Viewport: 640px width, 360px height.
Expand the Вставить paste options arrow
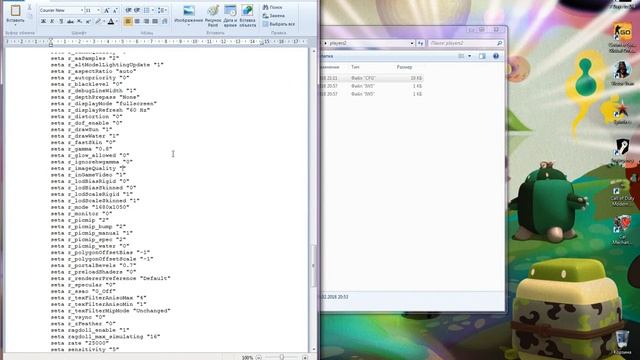pos(16,24)
